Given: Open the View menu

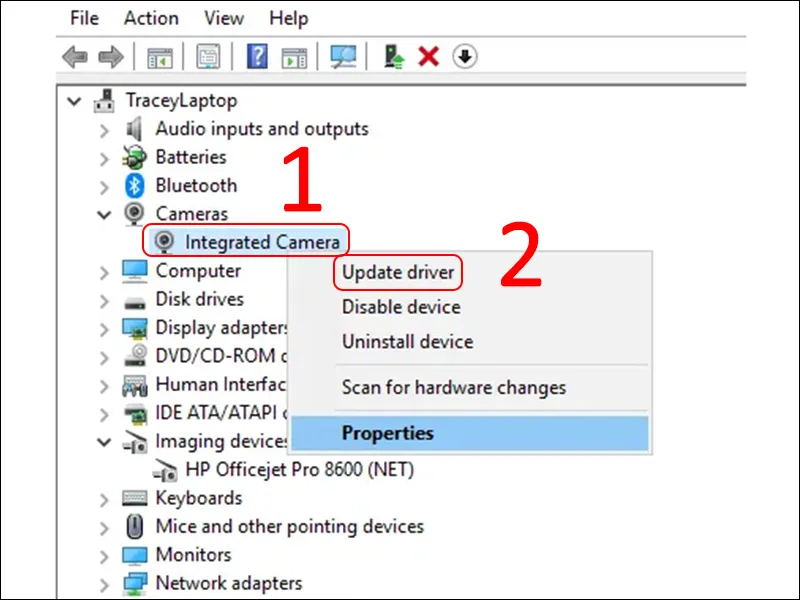Looking at the screenshot, I should coord(223,18).
